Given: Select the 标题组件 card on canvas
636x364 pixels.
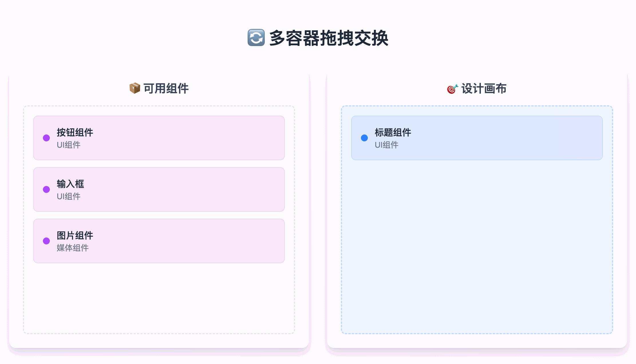Looking at the screenshot, I should tap(477, 138).
